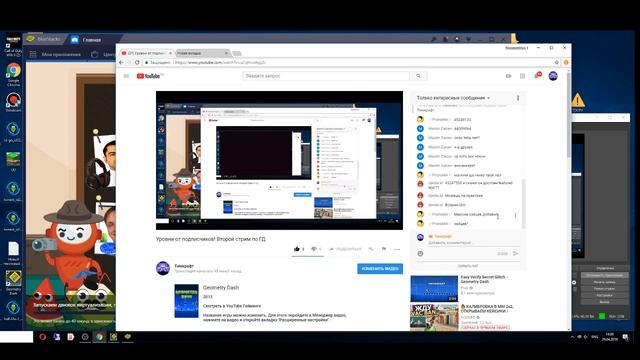Open the Easy Verify Secret Glitch title
The width and height of the screenshot is (640, 360).
pos(484,279)
